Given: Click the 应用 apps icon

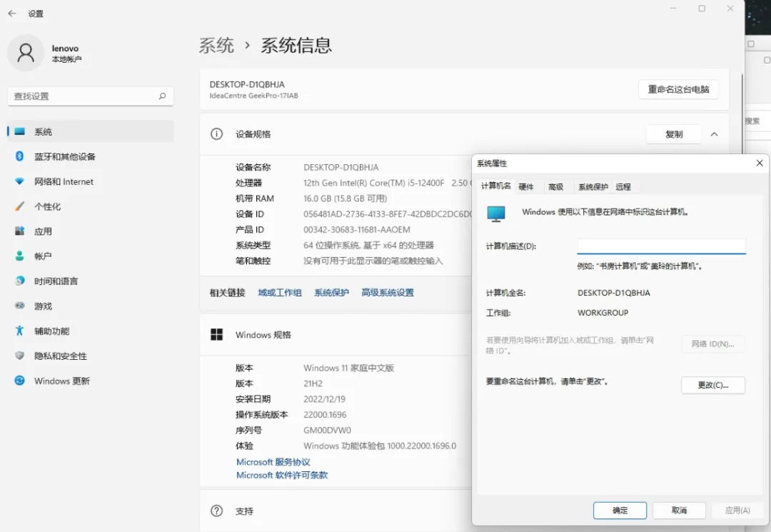Looking at the screenshot, I should [x=20, y=231].
